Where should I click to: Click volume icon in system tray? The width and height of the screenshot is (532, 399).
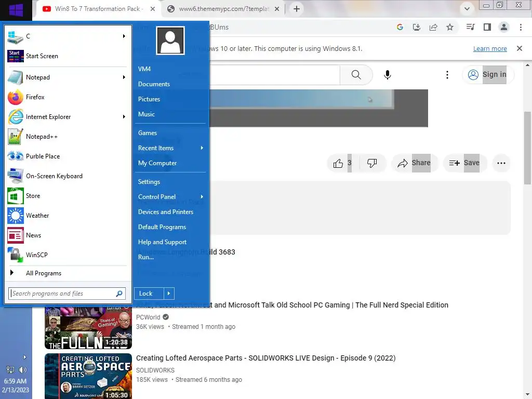[23, 370]
